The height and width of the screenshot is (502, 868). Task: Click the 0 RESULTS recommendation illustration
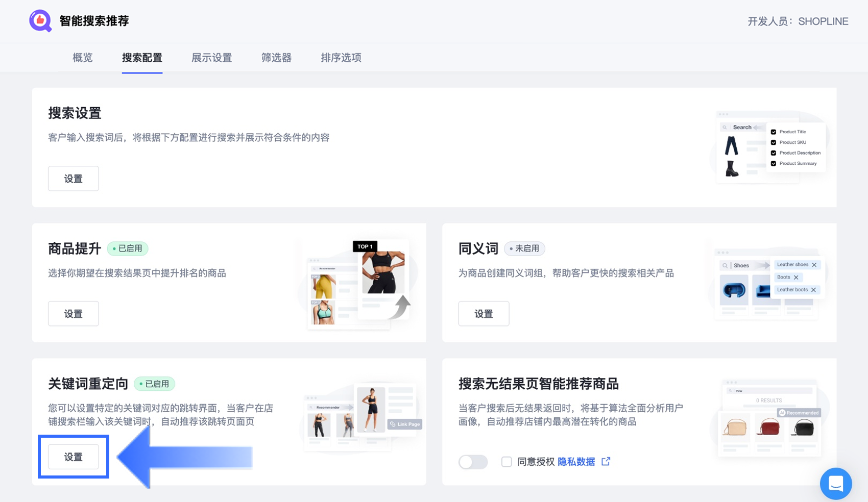pos(769,417)
